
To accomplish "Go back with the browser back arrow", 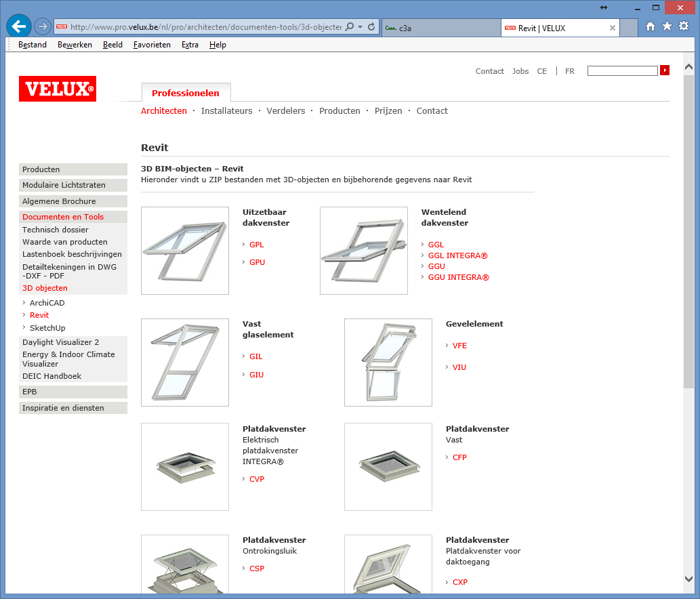I will pyautogui.click(x=19, y=27).
